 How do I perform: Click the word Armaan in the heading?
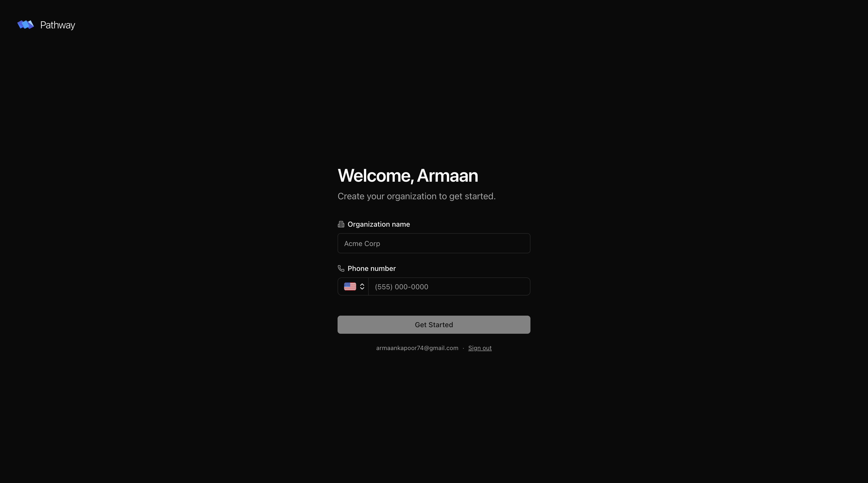(448, 176)
